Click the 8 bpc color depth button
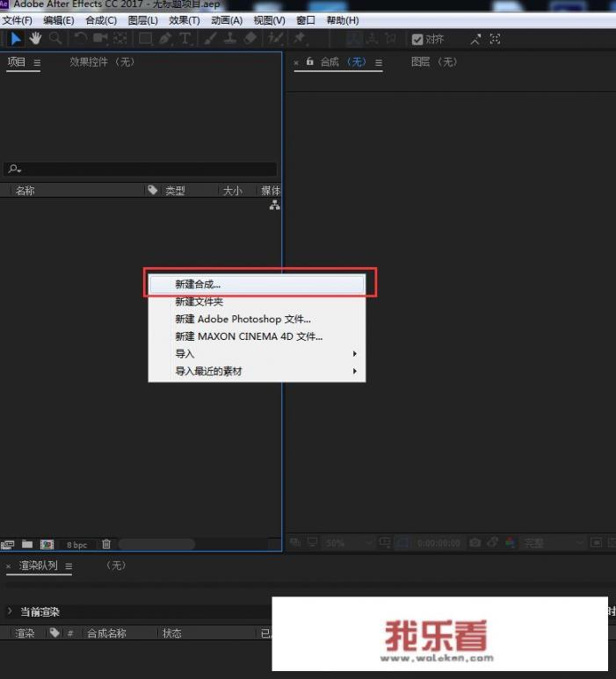The height and width of the screenshot is (679, 616). tap(76, 545)
